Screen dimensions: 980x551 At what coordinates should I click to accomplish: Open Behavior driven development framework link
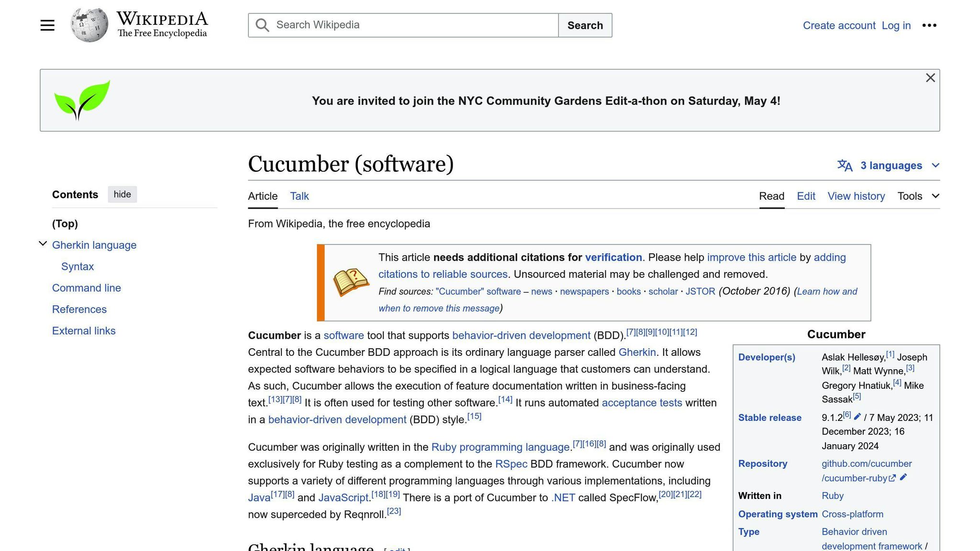pos(871,539)
